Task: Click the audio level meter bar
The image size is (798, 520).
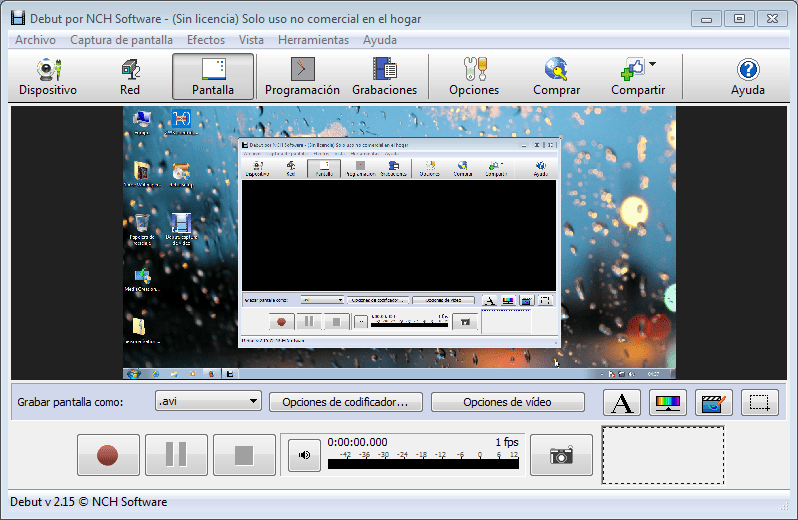Action: coord(423,464)
